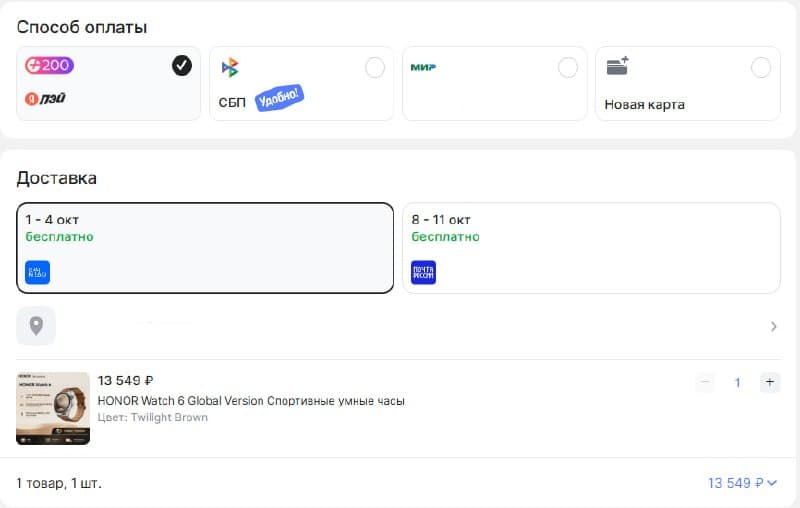Open the delivery address chevron
This screenshot has width=800, height=508.
(x=773, y=326)
